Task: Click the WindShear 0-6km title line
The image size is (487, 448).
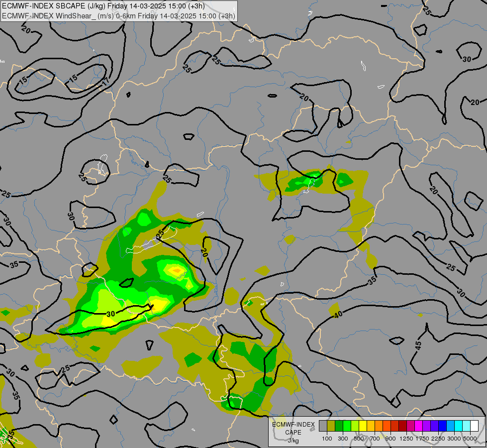Action: coord(118,16)
